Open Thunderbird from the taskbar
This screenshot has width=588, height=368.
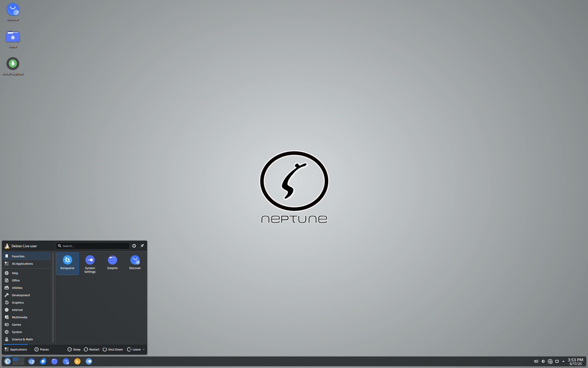43,361
